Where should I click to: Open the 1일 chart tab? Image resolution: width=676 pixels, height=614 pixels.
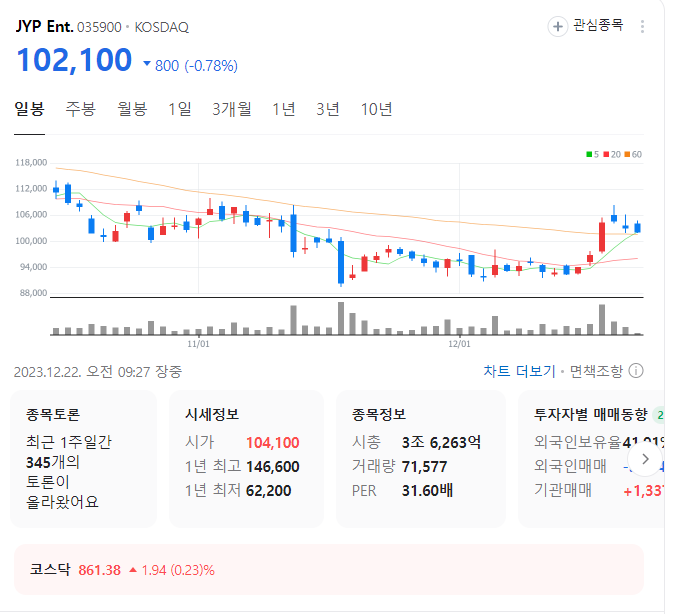click(180, 109)
